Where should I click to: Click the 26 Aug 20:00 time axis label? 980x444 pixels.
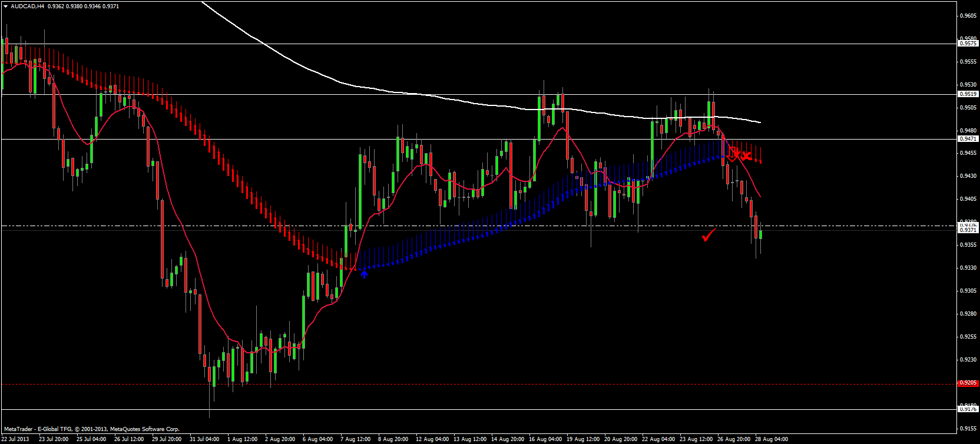pyautogui.click(x=733, y=439)
